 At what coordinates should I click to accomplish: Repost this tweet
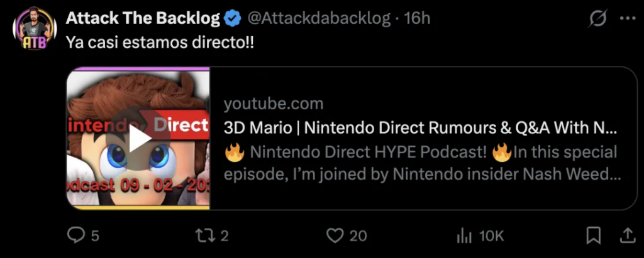pyautogui.click(x=205, y=236)
